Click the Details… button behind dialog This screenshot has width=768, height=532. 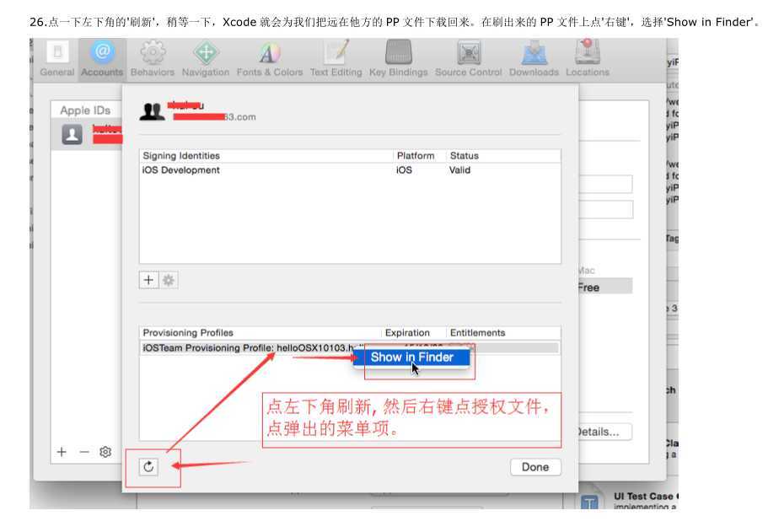tap(605, 432)
